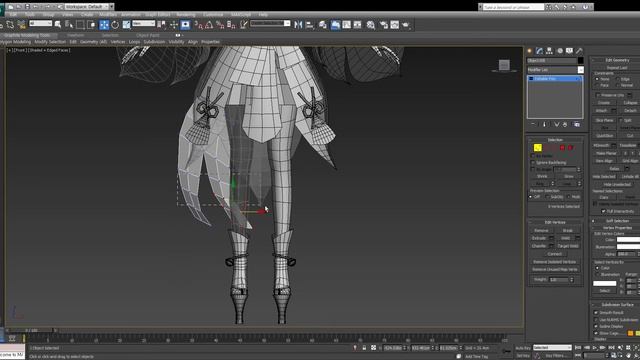Toggle Preserve UVs checkbox
640x360 pixels.
coord(598,95)
